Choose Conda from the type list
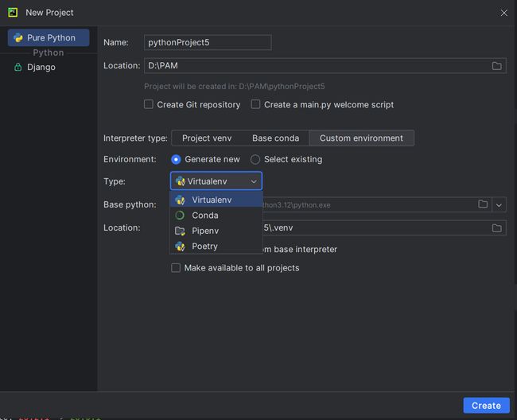Viewport: 517px width, 420px height. 216,216
